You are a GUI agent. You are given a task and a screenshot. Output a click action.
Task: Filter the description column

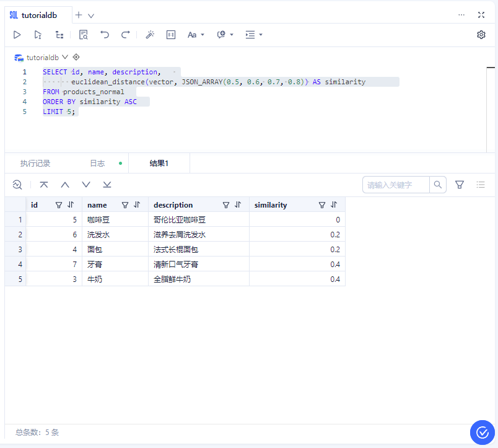(226, 205)
